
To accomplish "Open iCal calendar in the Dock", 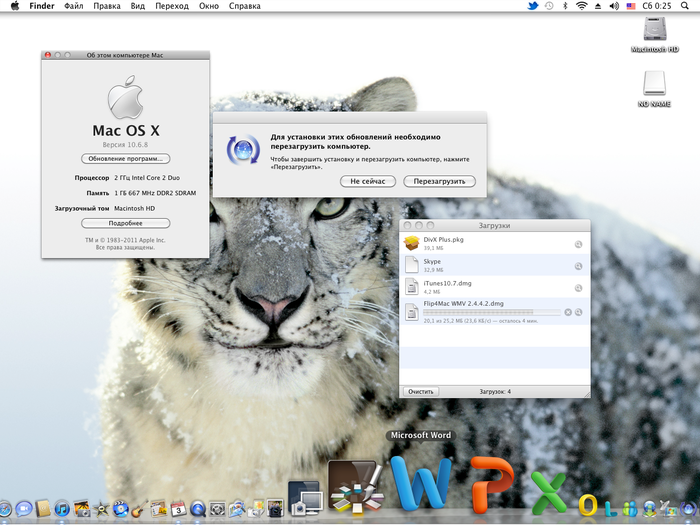I will pos(178,508).
